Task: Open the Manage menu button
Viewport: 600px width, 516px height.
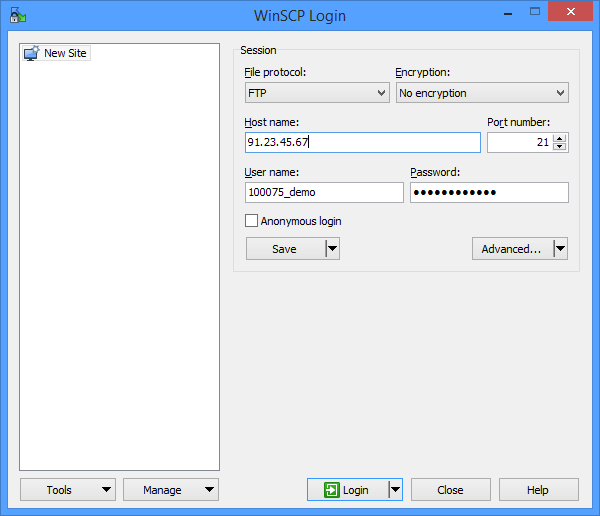Action: coord(170,490)
